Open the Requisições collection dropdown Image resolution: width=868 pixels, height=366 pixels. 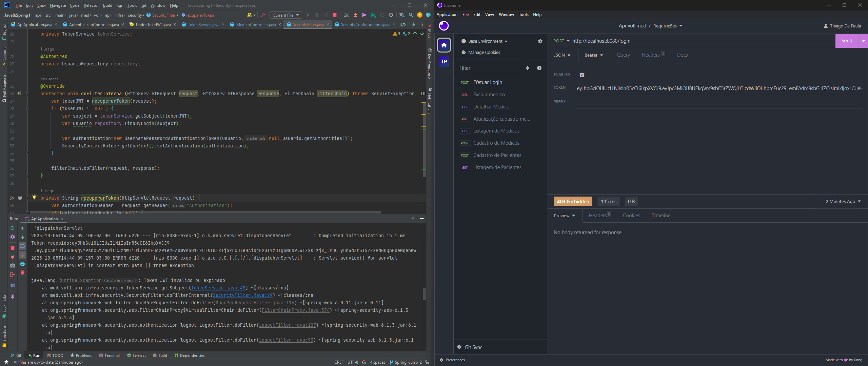tap(668, 26)
